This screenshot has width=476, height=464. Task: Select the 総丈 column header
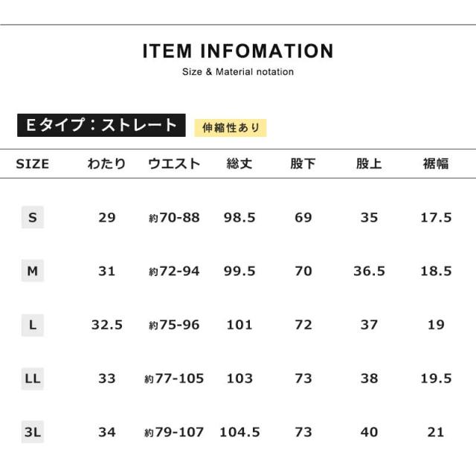tap(239, 164)
